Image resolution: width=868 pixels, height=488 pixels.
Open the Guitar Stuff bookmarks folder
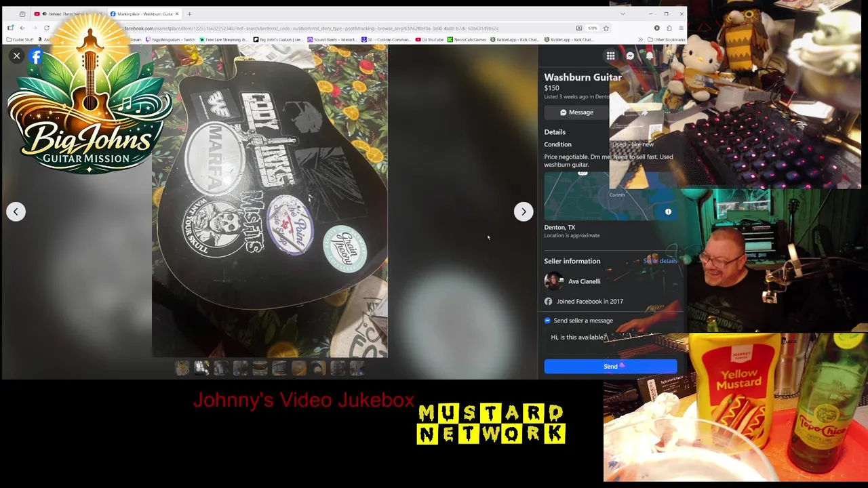pyautogui.click(x=19, y=39)
